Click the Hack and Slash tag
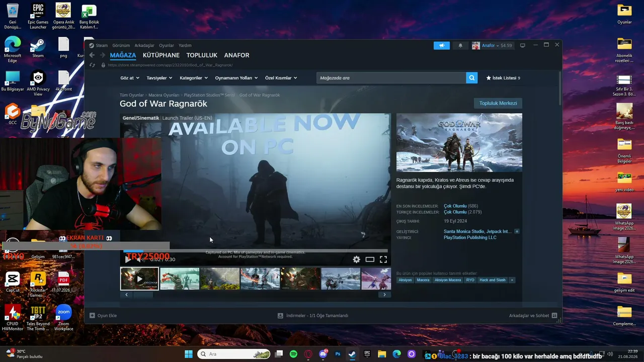644x362 pixels. pyautogui.click(x=493, y=280)
